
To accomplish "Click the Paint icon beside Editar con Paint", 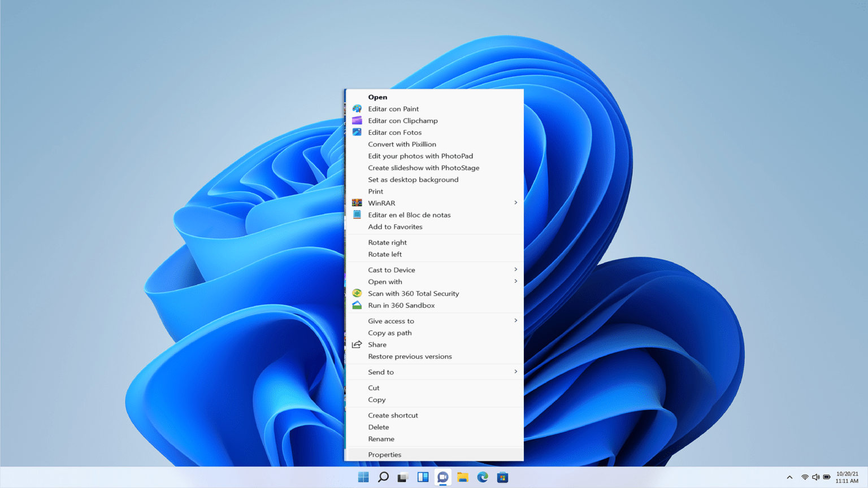I will pyautogui.click(x=357, y=108).
